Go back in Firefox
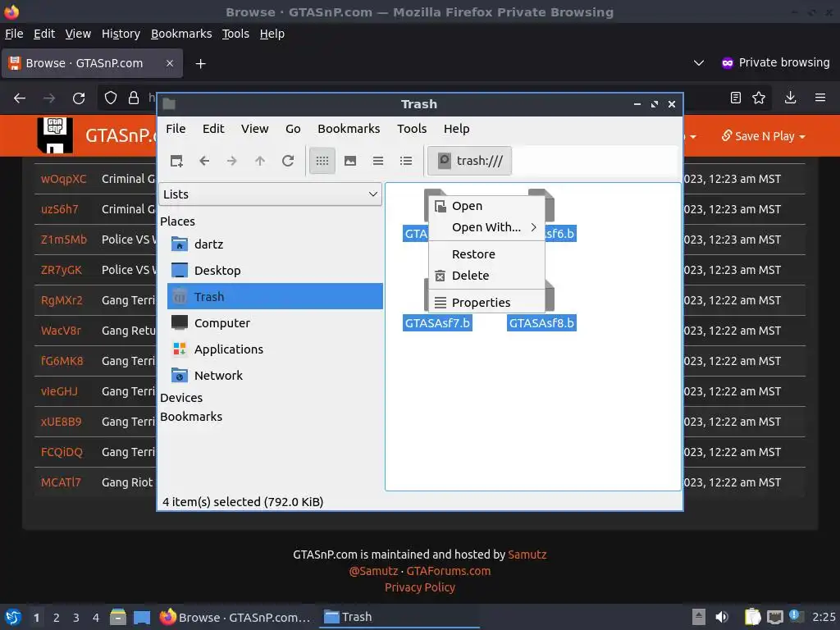Screen dimensions: 840x630 pyautogui.click(x=20, y=98)
